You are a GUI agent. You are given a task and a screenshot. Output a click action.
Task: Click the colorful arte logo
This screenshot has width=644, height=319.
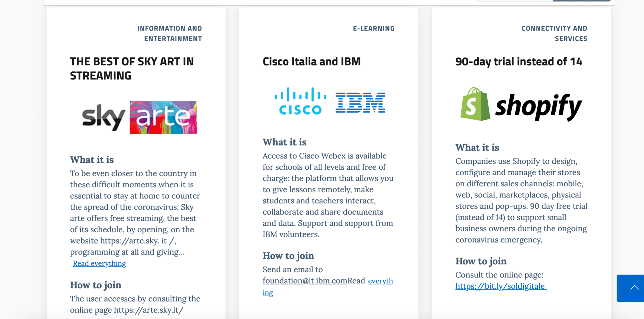click(x=164, y=118)
